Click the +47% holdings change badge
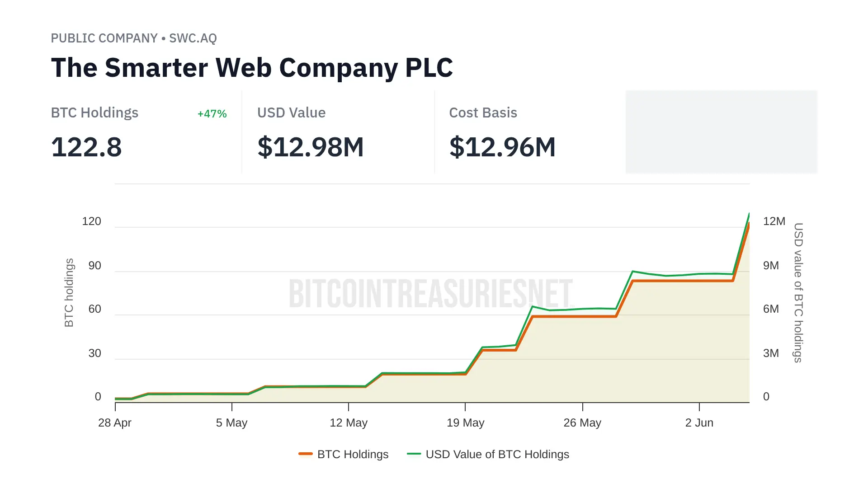868x488 pixels. (x=212, y=114)
